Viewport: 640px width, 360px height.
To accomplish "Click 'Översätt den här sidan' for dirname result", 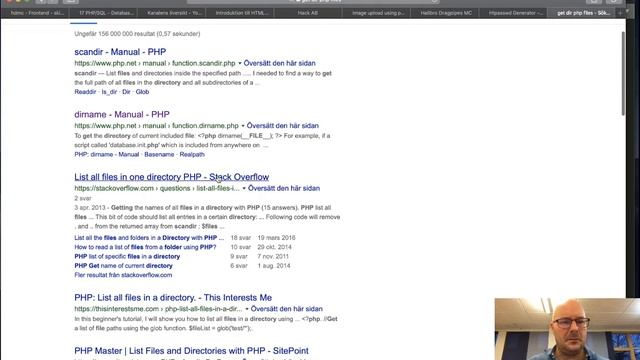I will pos(282,126).
